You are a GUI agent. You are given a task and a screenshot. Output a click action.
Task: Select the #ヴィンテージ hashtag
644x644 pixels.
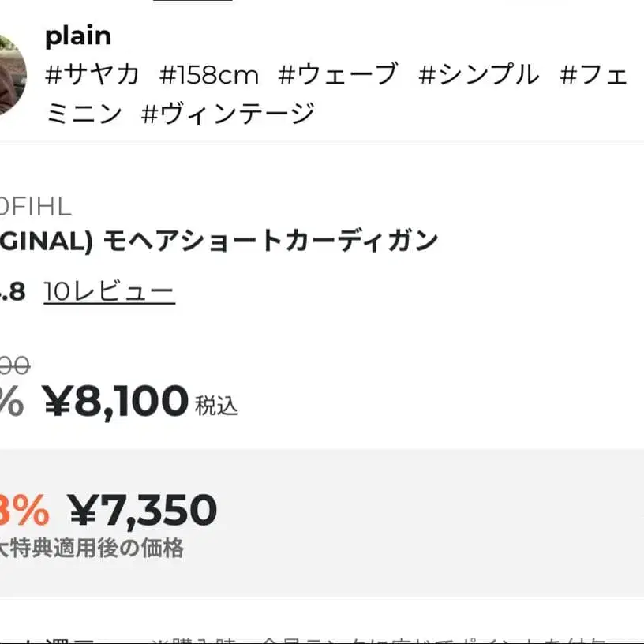click(227, 114)
